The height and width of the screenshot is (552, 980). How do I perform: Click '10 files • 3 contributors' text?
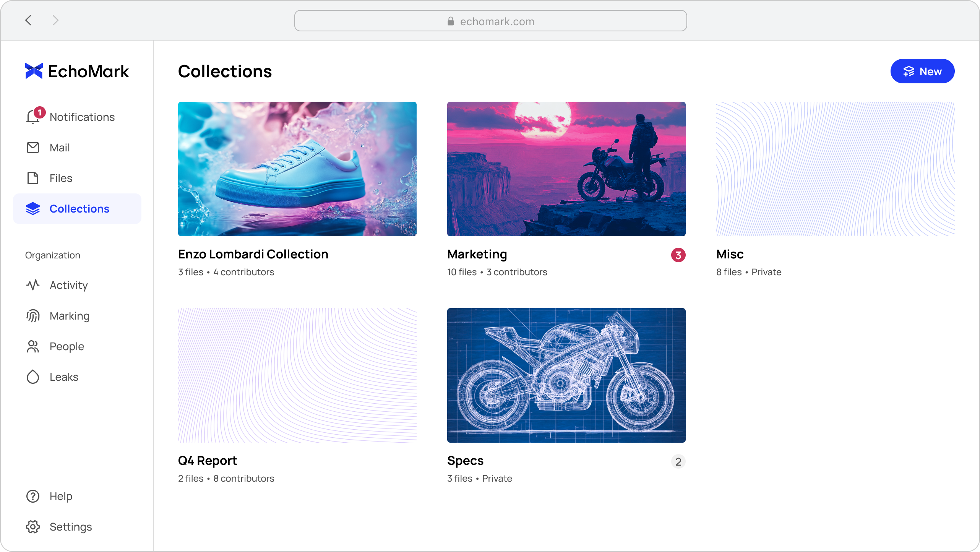[497, 272]
